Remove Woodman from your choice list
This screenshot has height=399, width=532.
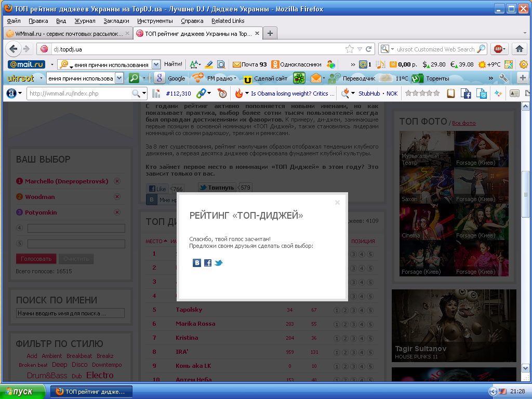pos(117,197)
